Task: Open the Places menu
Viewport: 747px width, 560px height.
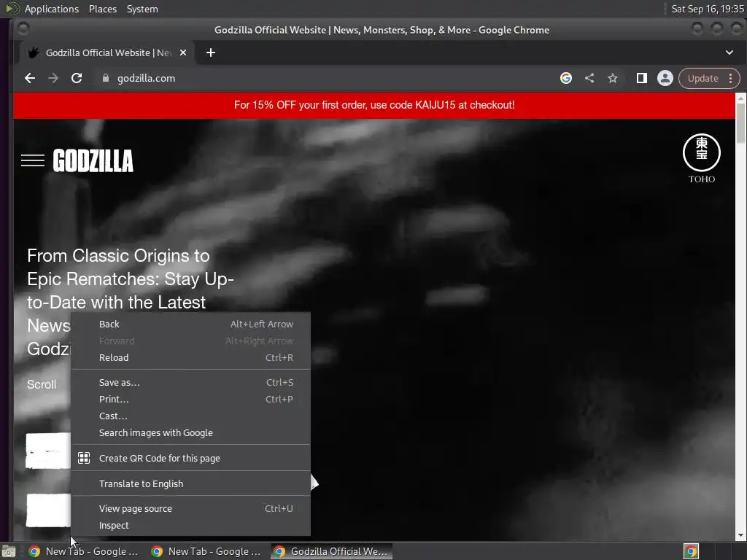Action: pyautogui.click(x=102, y=9)
